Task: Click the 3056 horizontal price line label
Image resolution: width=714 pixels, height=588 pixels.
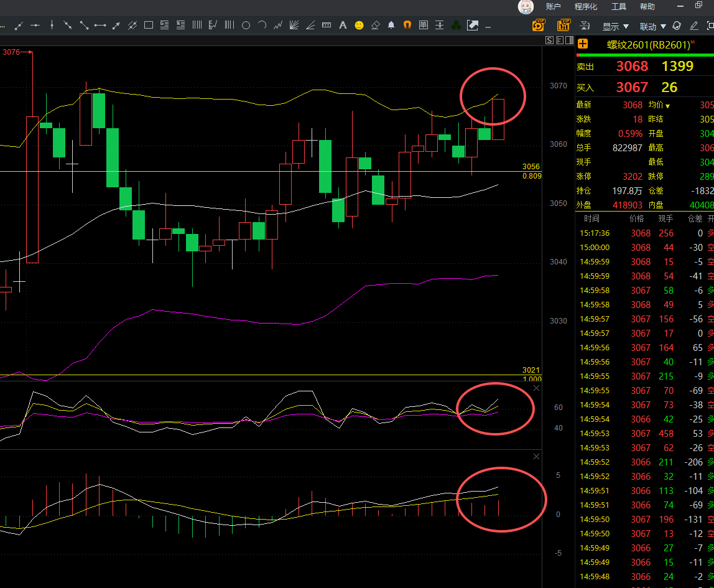Action: 531,167
